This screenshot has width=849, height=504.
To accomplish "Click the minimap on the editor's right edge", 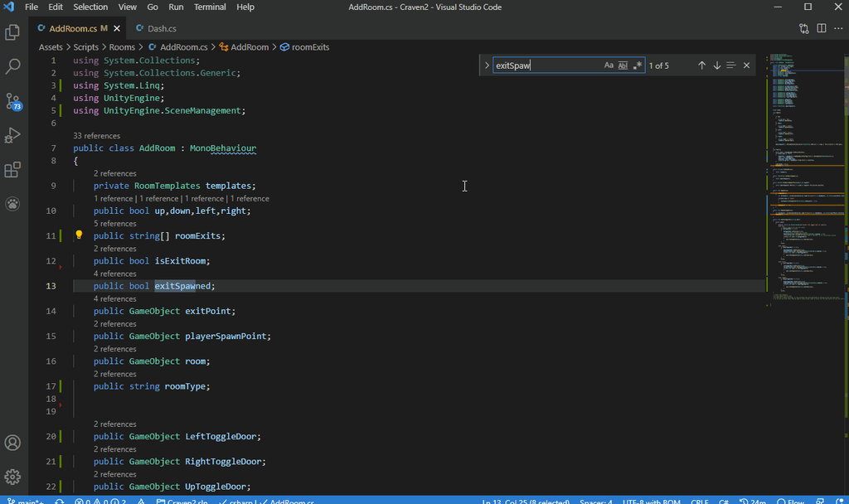I will coord(804,166).
